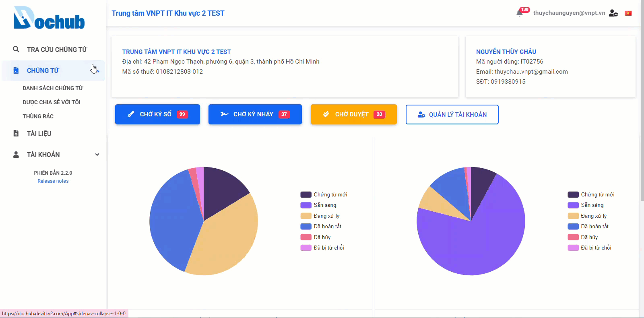Screen dimensions: 644x318
Task: Open Tra cứu chứng từ menu
Action: tap(53, 50)
